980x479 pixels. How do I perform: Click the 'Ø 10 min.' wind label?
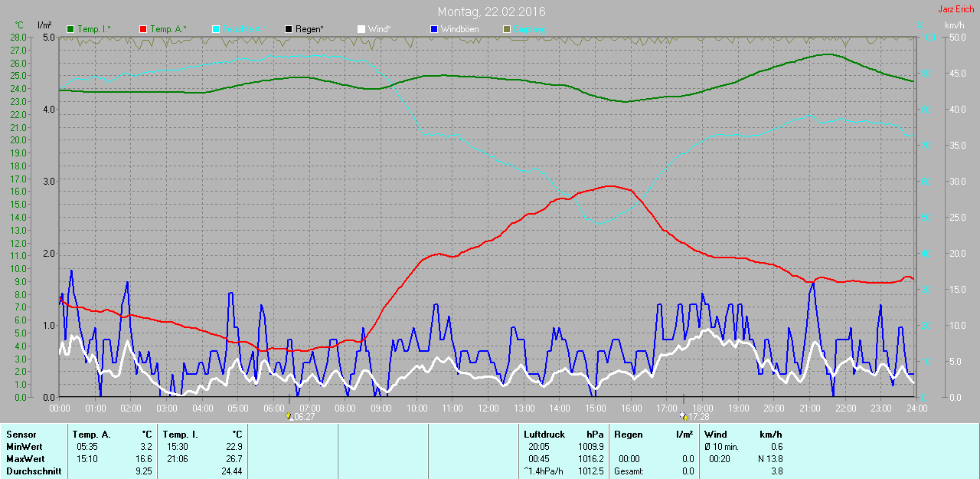[721, 447]
